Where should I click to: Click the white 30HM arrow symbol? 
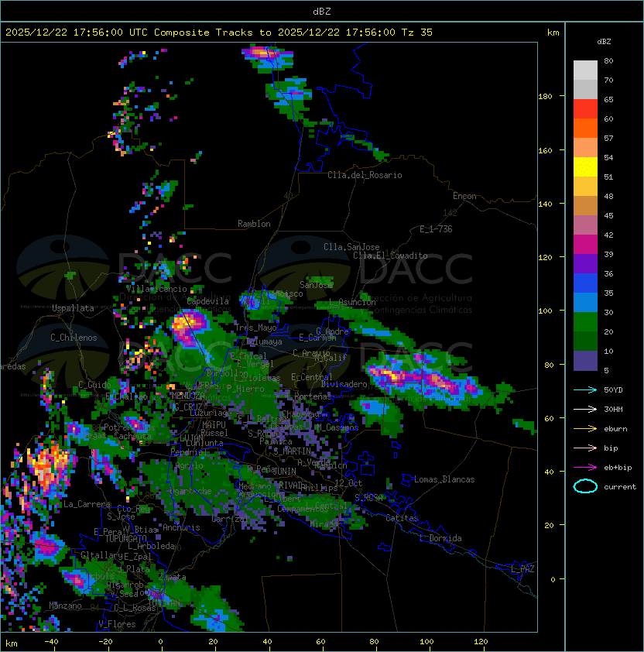click(x=585, y=409)
